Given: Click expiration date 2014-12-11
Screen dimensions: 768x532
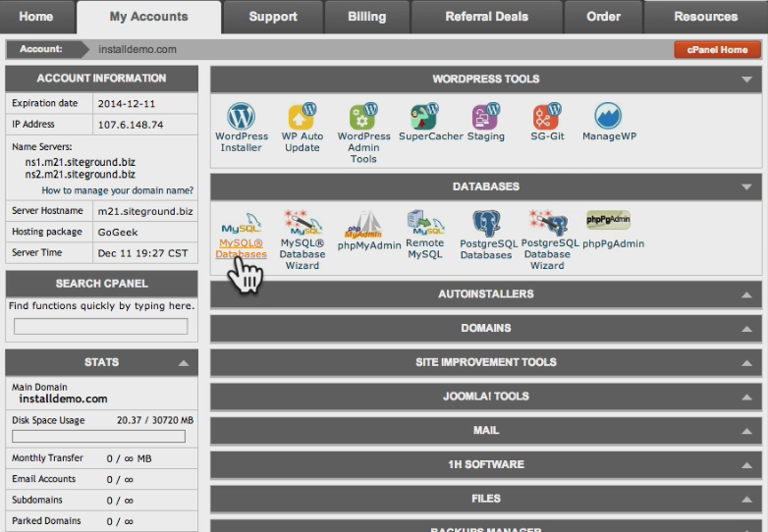Looking at the screenshot, I should 127,104.
